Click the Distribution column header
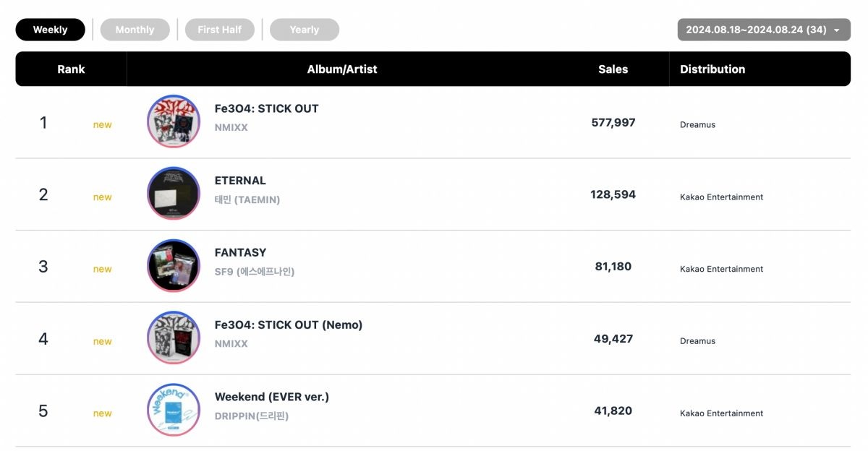The image size is (868, 451). click(712, 69)
